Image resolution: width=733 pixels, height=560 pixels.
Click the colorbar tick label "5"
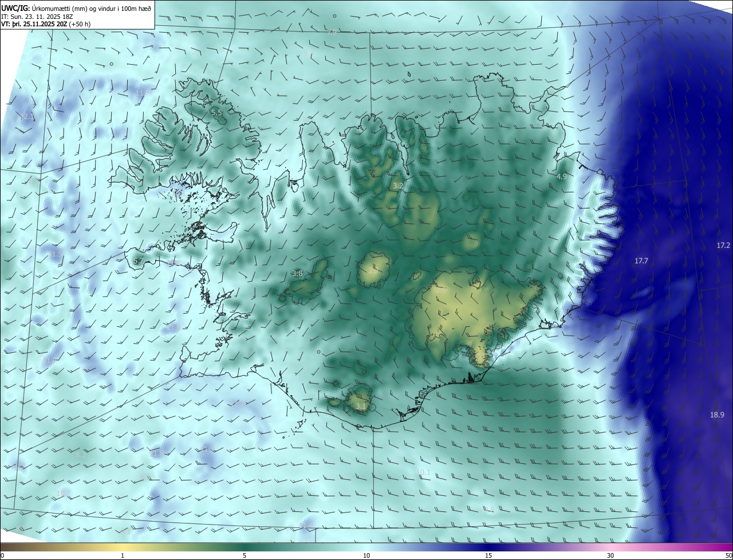(245, 555)
